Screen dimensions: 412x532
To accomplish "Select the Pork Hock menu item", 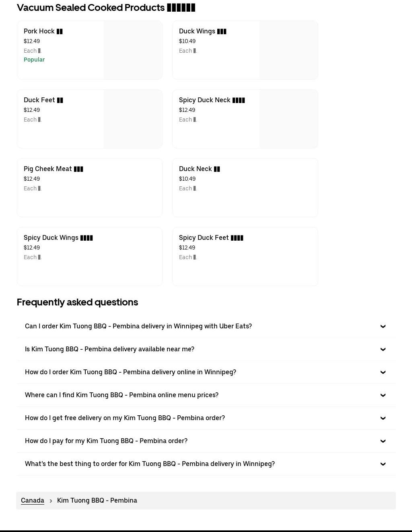I will tap(60, 50).
